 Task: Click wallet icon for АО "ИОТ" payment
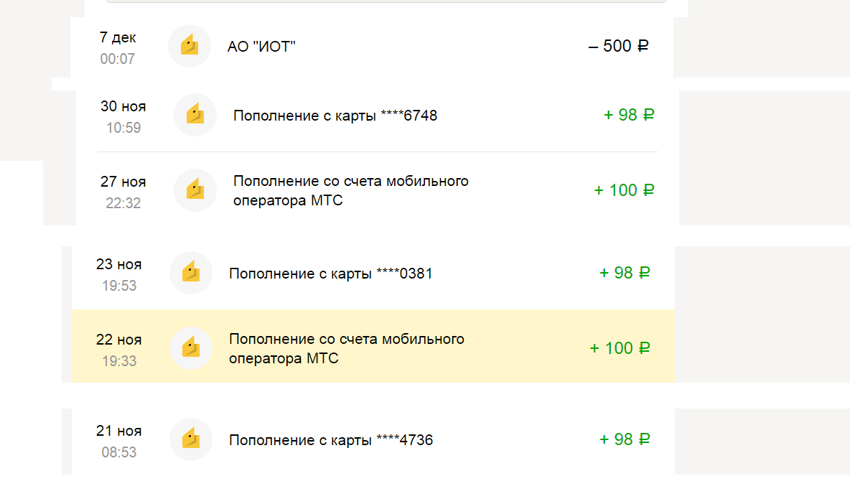pos(190,46)
